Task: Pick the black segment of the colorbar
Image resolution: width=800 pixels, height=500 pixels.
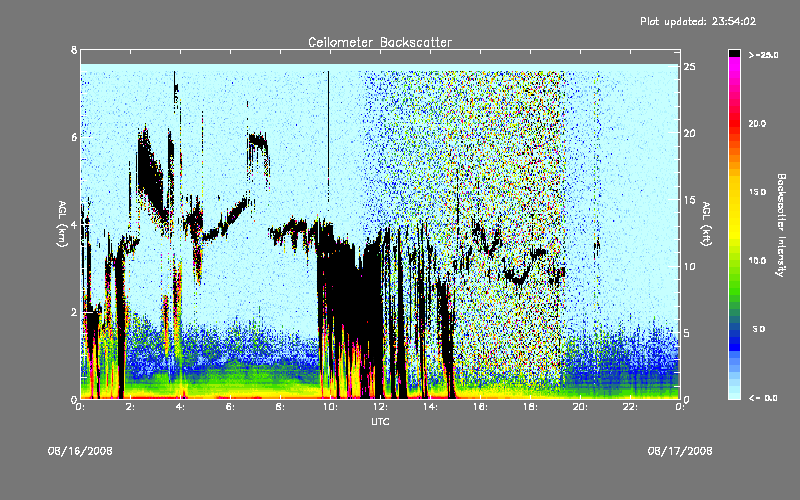Action: tap(734, 53)
